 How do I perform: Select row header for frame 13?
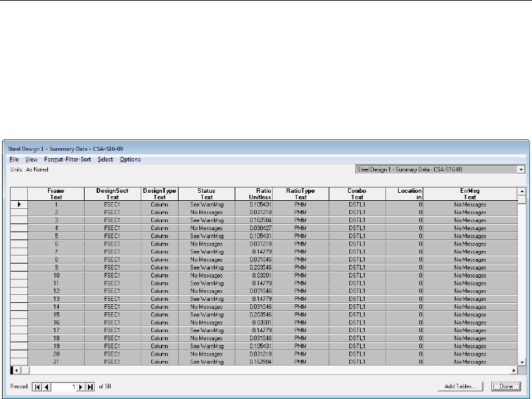coord(19,299)
